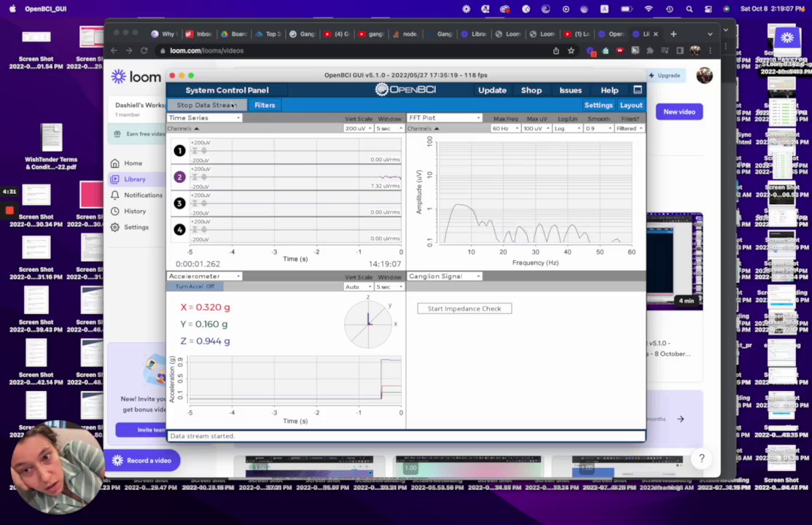The height and width of the screenshot is (525, 812).
Task: Stop Loom recording red button
Action: pos(9,211)
